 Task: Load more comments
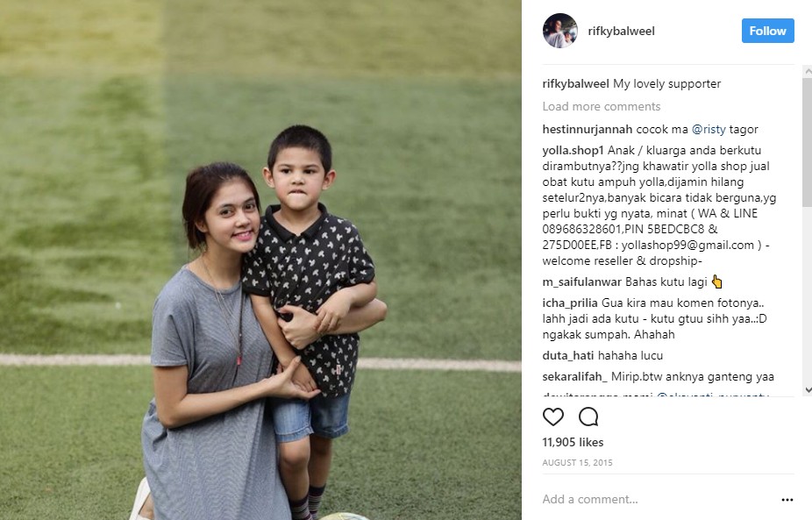[602, 106]
